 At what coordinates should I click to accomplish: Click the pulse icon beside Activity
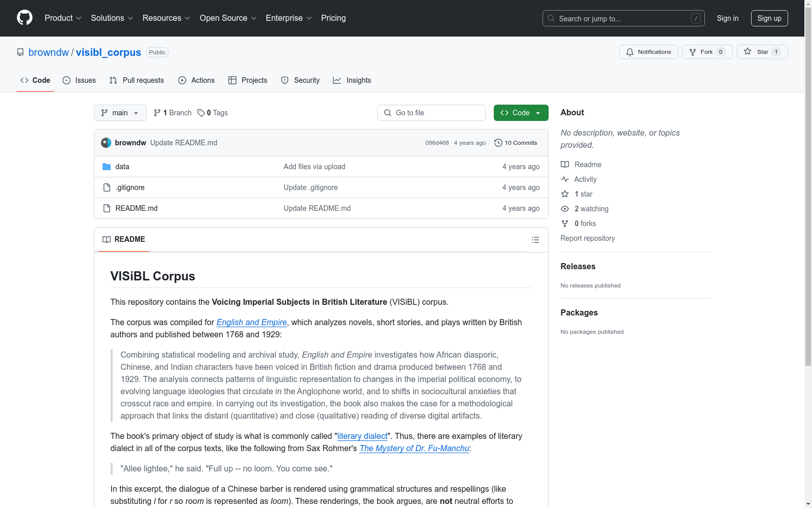(x=565, y=179)
